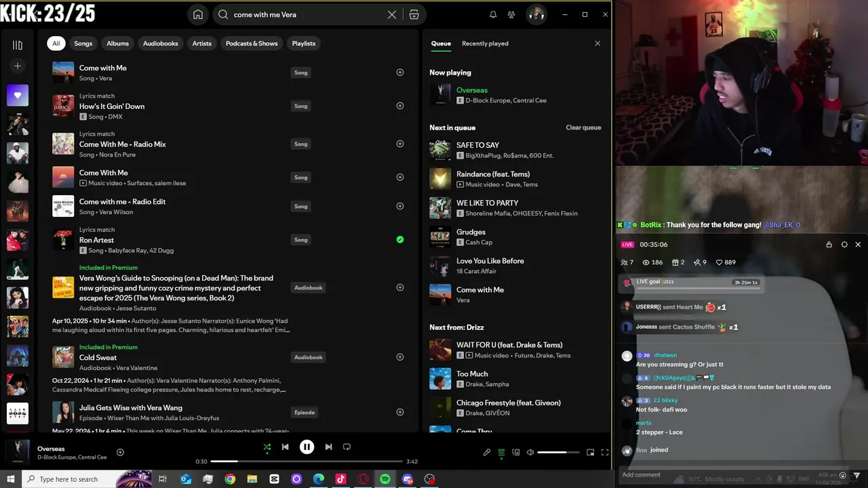This screenshot has width=868, height=488.
Task: Add Vera Wong audiobook via plus icon
Action: (400, 287)
